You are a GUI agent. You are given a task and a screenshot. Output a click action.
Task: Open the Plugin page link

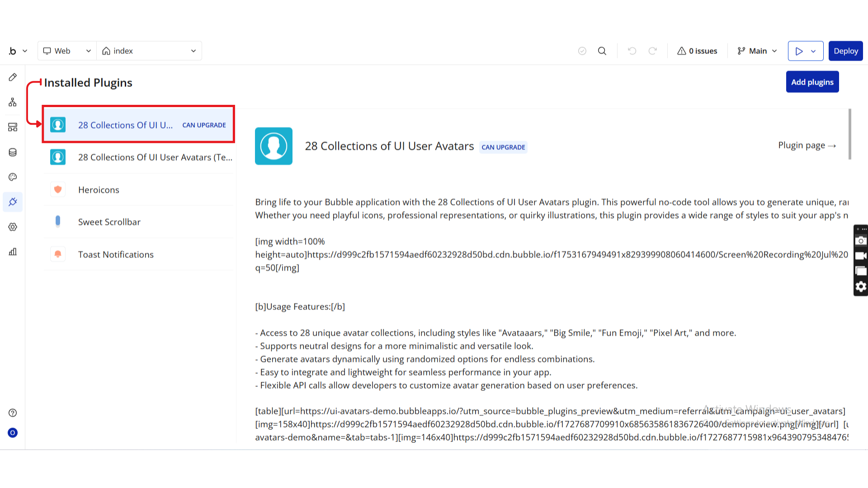(x=807, y=145)
